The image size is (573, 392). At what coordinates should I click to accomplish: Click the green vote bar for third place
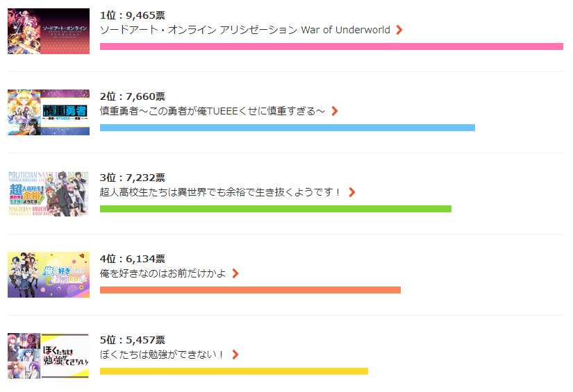(276, 209)
